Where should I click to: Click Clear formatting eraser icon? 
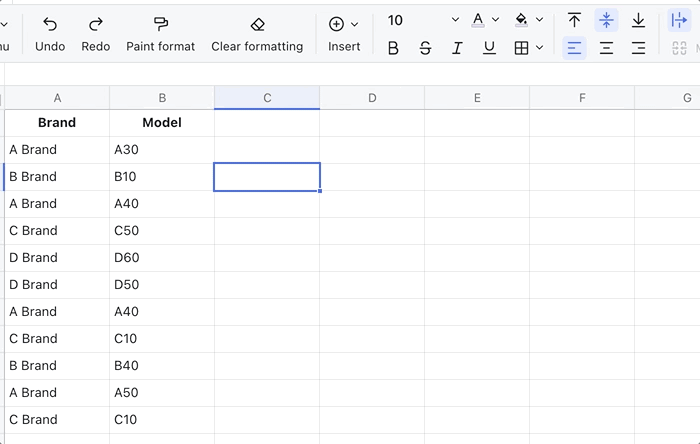click(x=257, y=24)
